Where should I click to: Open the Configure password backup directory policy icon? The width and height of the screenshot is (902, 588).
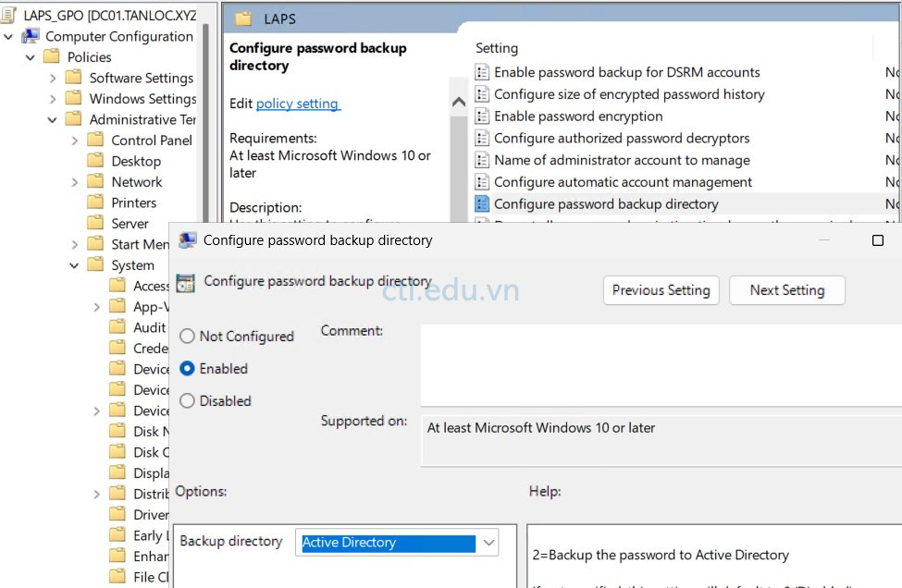pyautogui.click(x=484, y=202)
